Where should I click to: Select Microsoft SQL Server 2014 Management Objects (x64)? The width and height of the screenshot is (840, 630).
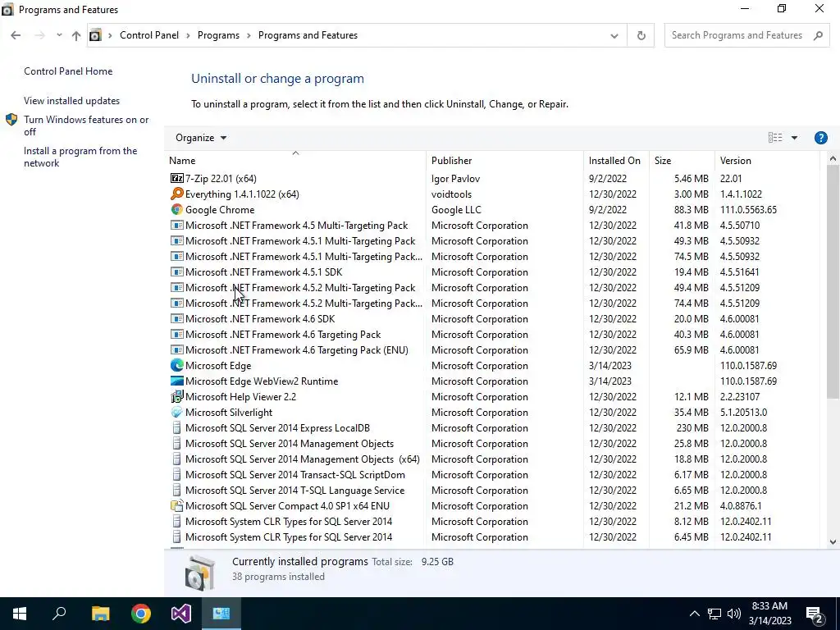coord(302,459)
